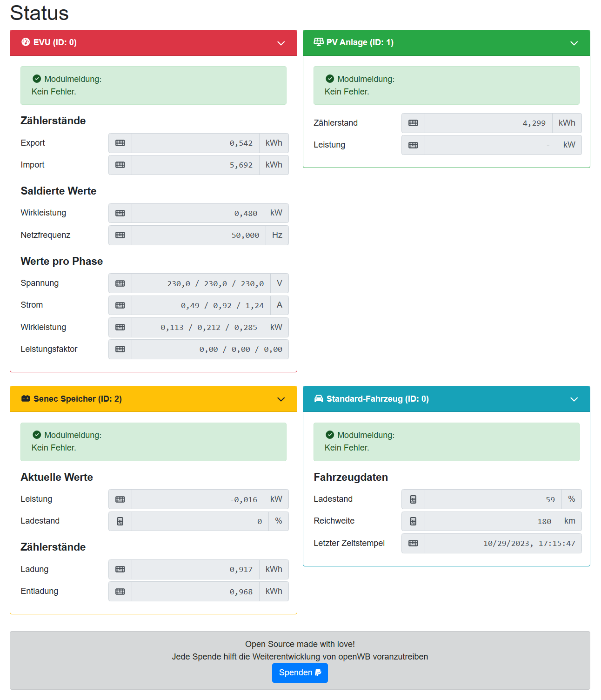Click the Spenden donate button
601x700 pixels.
300,673
